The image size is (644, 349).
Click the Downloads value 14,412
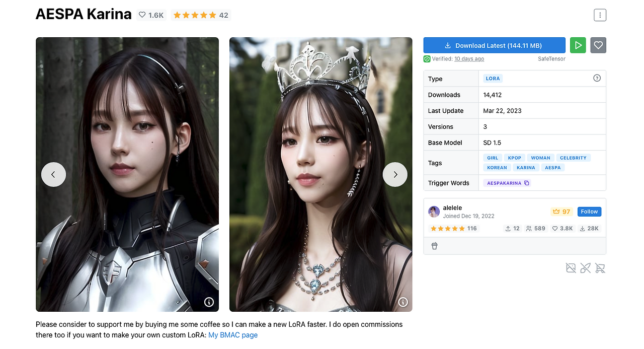[493, 95]
